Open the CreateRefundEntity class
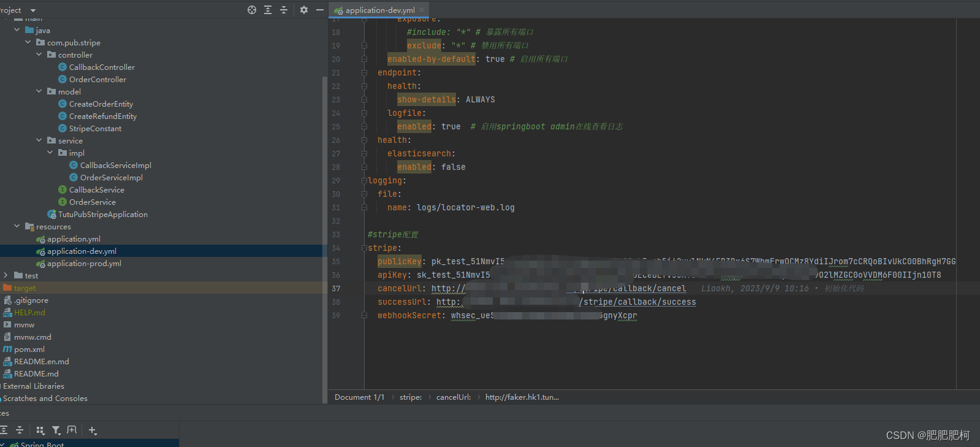The width and height of the screenshot is (980, 447). [103, 116]
